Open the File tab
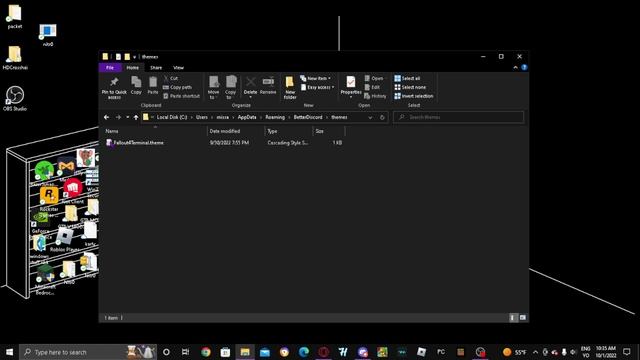The width and height of the screenshot is (640, 360). click(x=110, y=67)
